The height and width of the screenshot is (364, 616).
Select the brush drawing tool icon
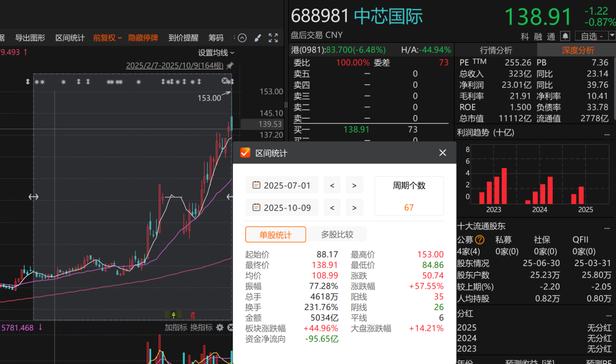258,38
